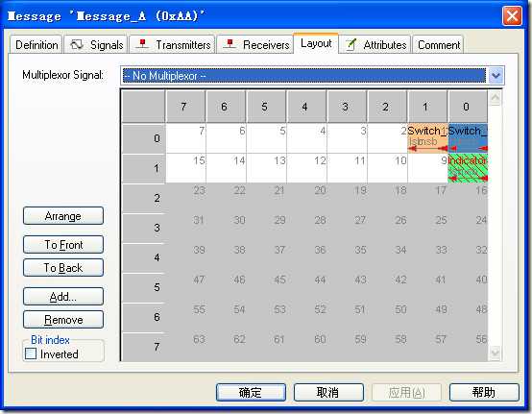Open the Multiplexor Signal dropdown arrow

coord(496,75)
